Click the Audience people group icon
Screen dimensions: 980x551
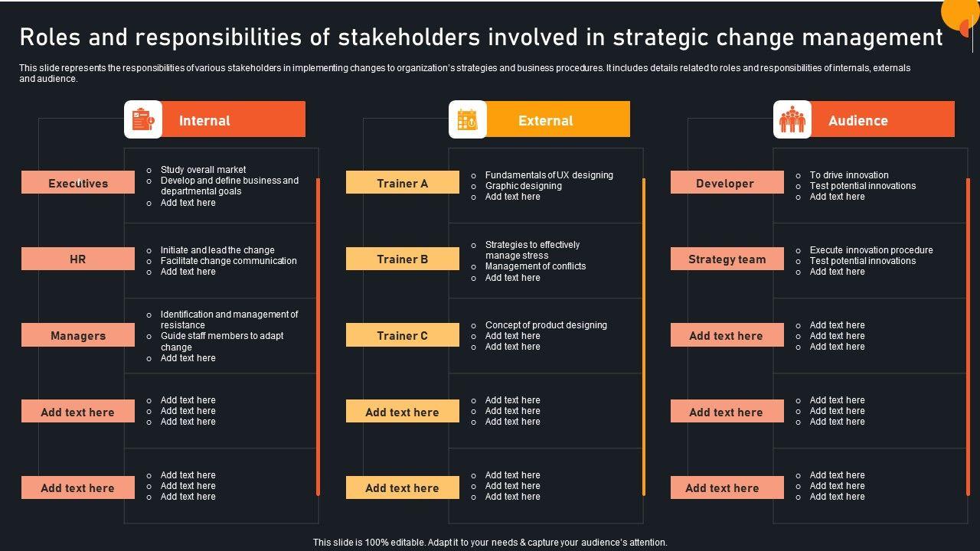[x=792, y=120]
